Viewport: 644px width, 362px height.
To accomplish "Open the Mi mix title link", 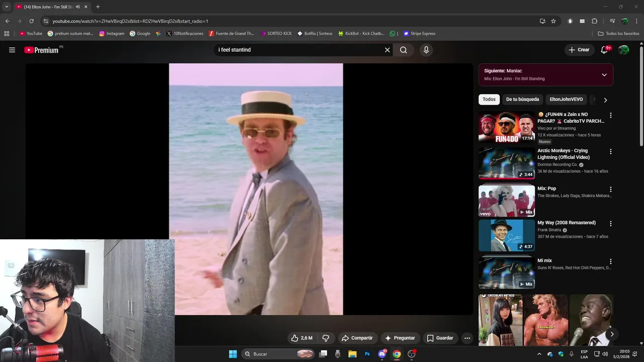I will point(544,260).
